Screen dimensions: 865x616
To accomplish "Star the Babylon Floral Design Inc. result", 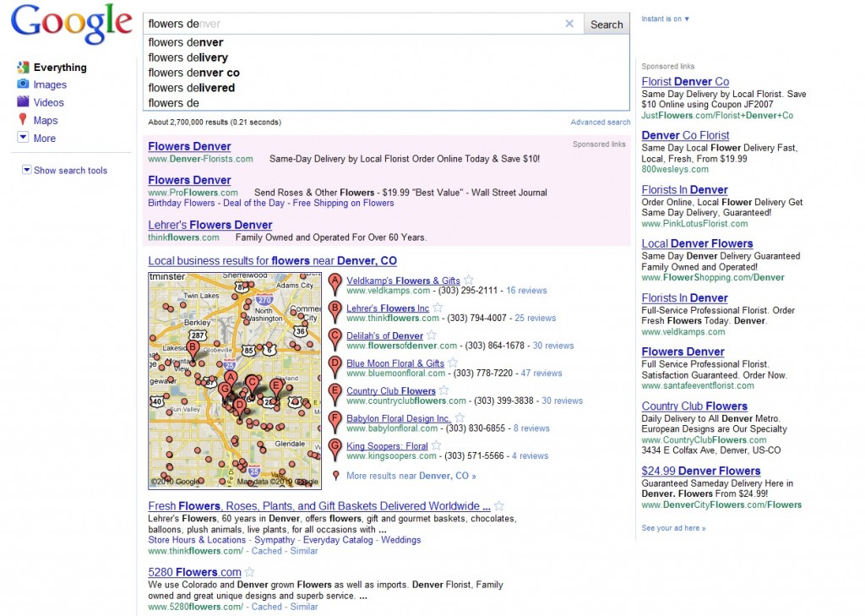I will click(x=459, y=417).
